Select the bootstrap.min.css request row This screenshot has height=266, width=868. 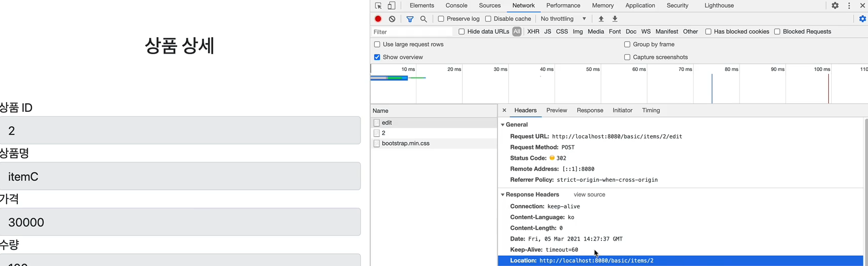pyautogui.click(x=434, y=143)
